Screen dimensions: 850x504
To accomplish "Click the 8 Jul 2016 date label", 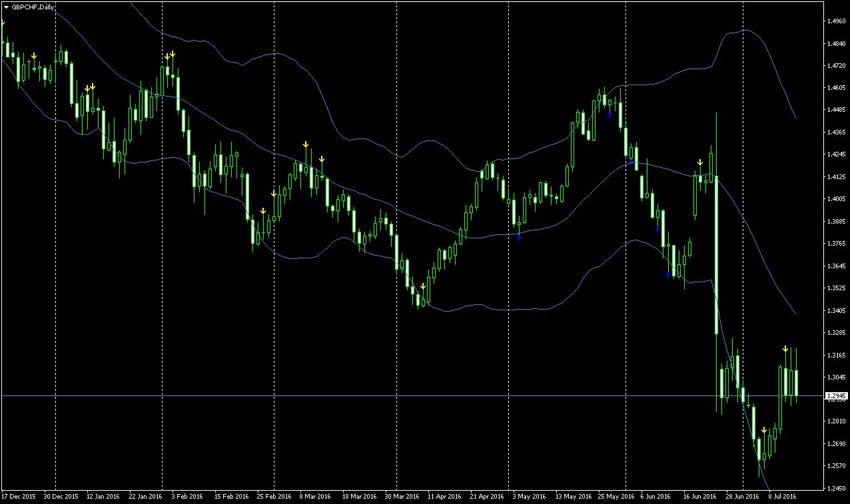I will tap(783, 497).
